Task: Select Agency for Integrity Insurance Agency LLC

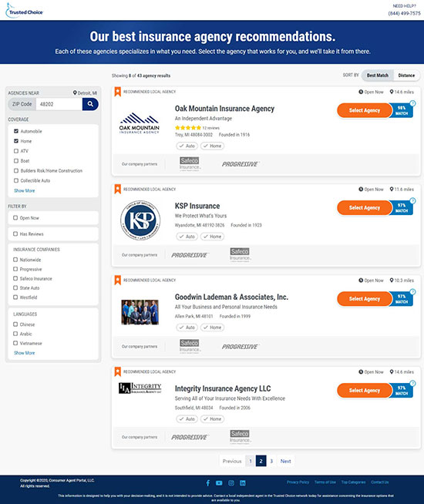Action: click(365, 390)
